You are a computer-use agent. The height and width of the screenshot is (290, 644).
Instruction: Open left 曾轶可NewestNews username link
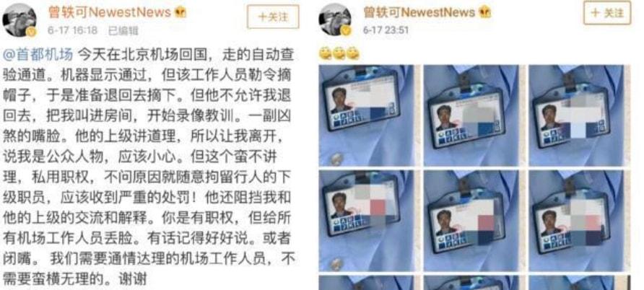tap(109, 12)
